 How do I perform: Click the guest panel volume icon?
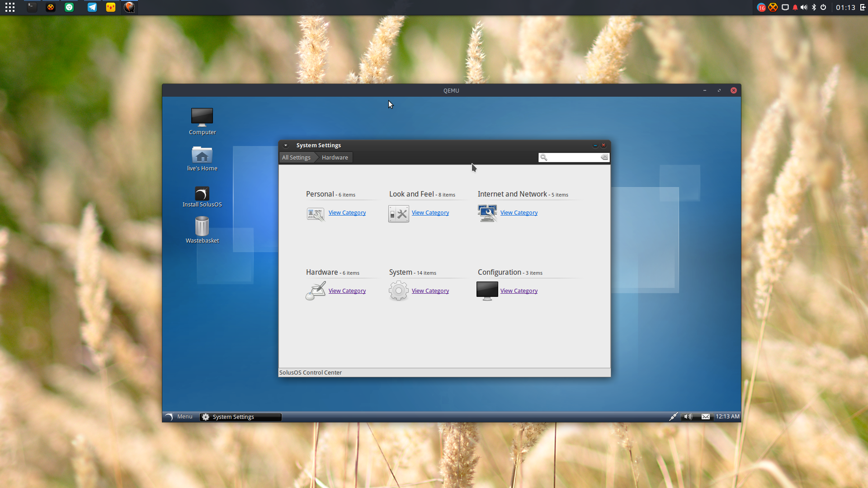pyautogui.click(x=688, y=417)
